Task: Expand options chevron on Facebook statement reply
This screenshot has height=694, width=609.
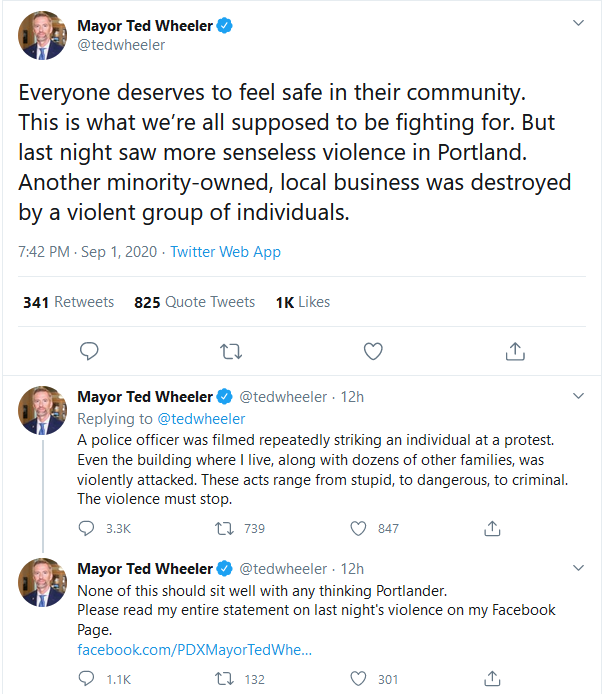Action: (578, 568)
